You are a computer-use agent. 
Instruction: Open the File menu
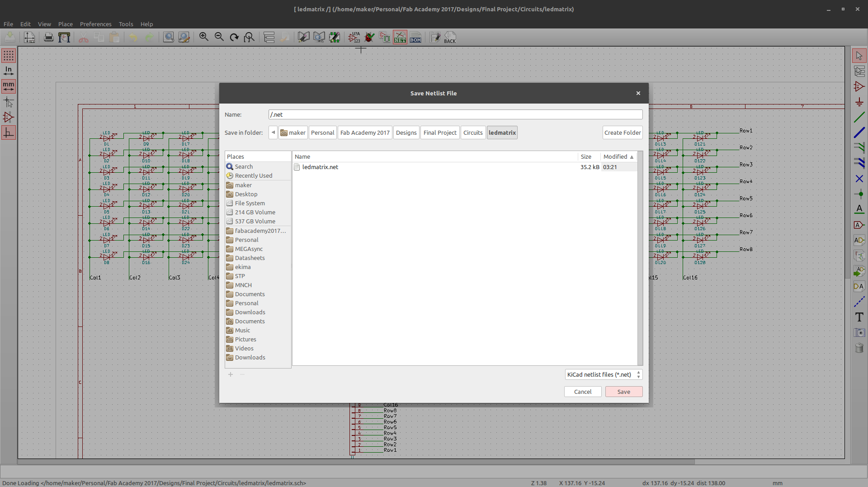(x=8, y=24)
